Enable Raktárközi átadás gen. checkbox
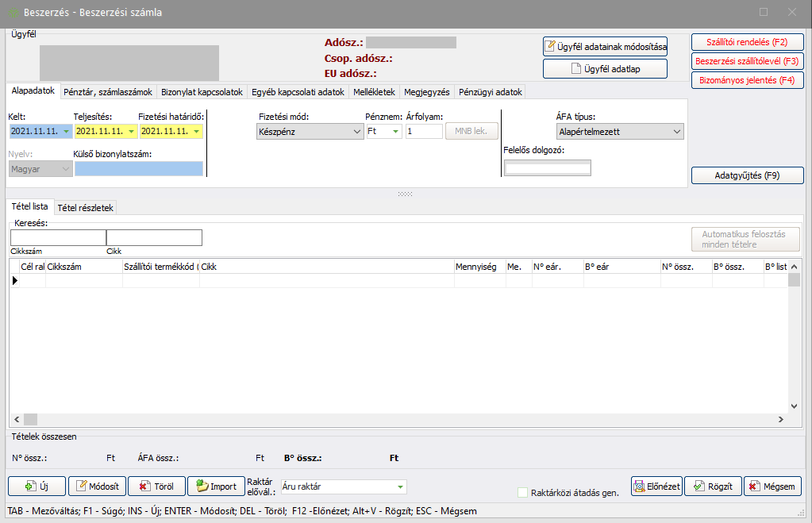Screen dimensions: 812x523 [x=522, y=493]
